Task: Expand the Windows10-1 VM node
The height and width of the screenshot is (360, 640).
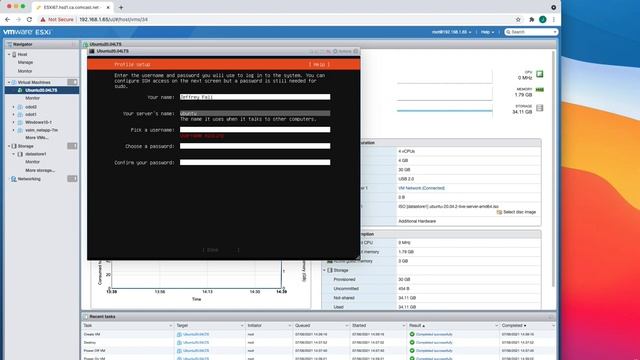Action: (x=13, y=122)
